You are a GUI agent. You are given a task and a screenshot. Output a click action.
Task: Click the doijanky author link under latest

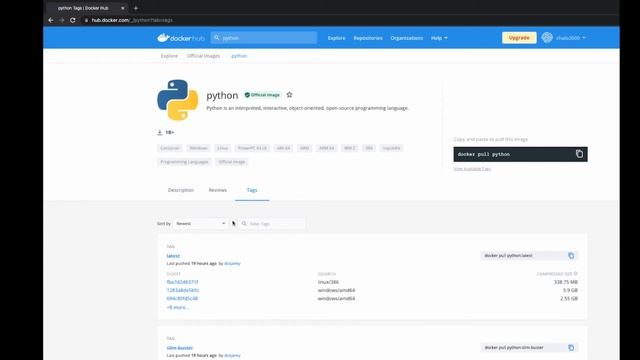tap(232, 264)
